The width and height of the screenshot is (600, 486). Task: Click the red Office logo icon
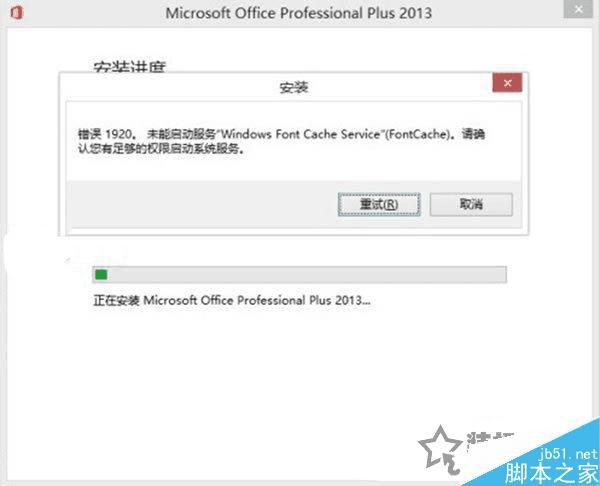(x=16, y=12)
